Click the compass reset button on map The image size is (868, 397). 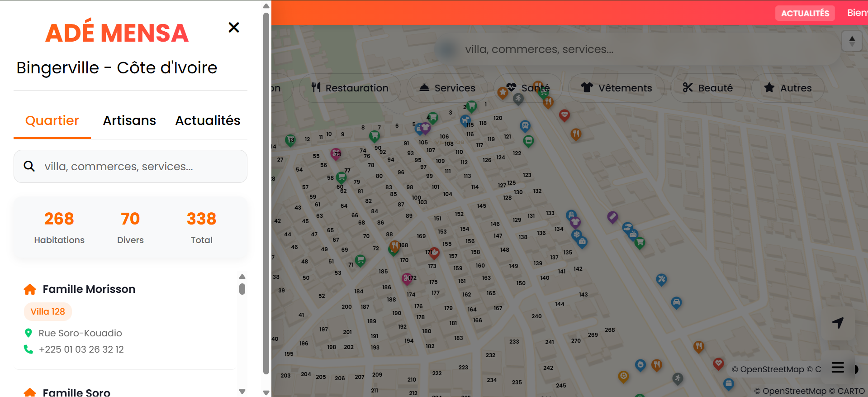852,41
